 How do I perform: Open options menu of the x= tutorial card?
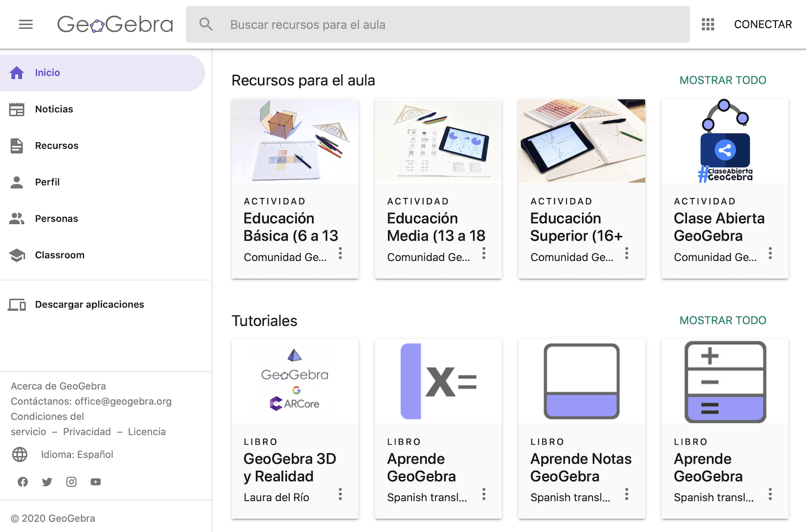484,494
